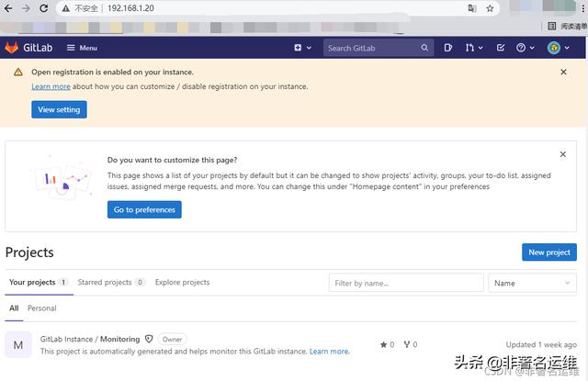Click the not secure warning icon
This screenshot has width=588, height=381.
65,8
